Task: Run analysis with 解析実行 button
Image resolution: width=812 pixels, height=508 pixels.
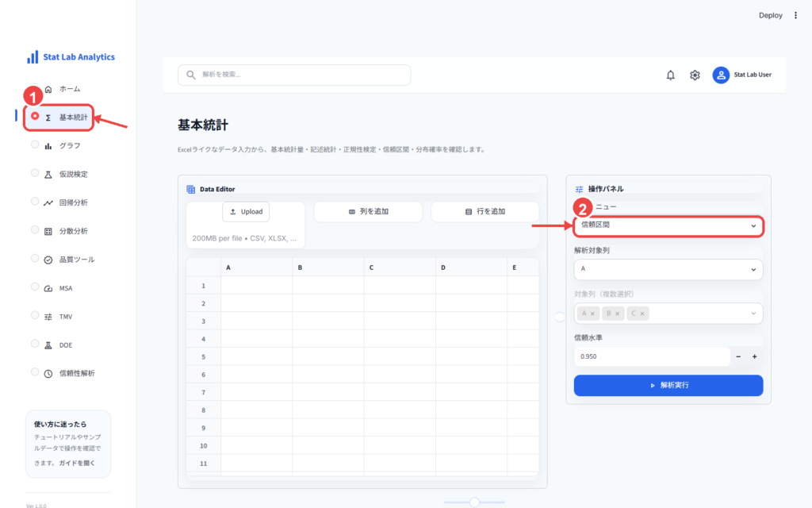Action: (x=668, y=385)
